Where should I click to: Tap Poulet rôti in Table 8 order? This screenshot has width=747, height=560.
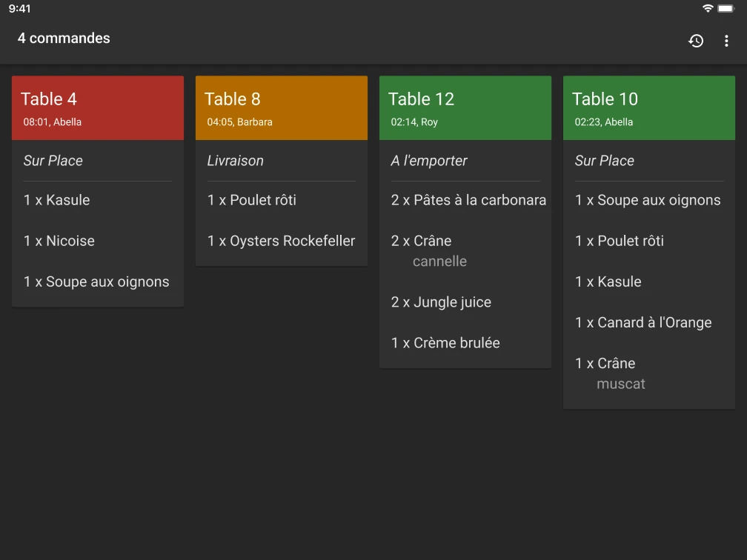[x=252, y=200]
